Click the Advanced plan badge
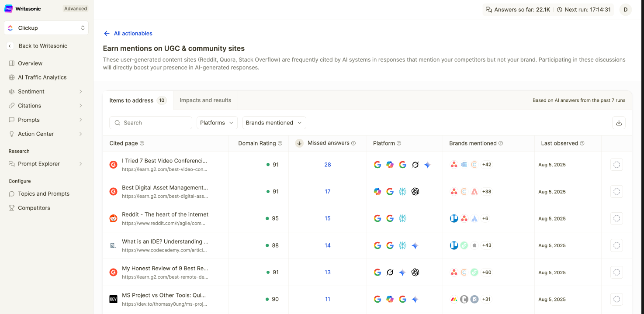The image size is (644, 314). coord(75,9)
